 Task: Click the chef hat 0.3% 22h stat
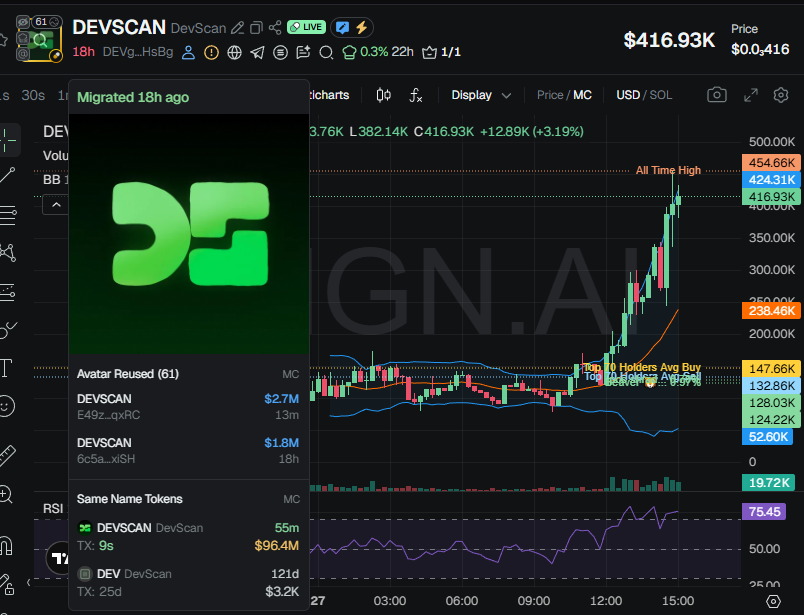click(377, 52)
